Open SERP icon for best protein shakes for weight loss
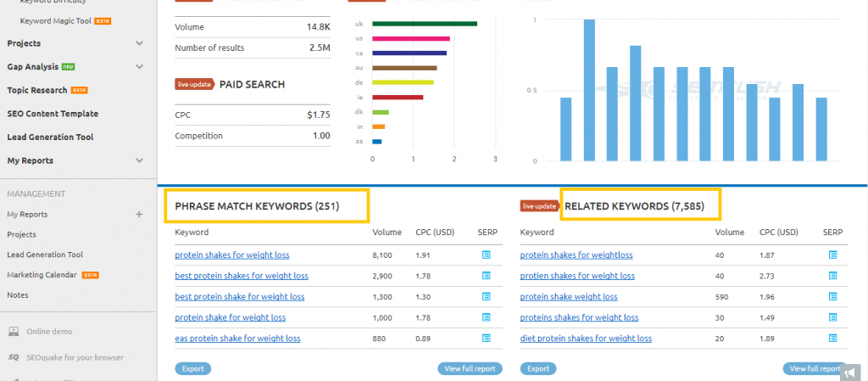 tap(486, 276)
